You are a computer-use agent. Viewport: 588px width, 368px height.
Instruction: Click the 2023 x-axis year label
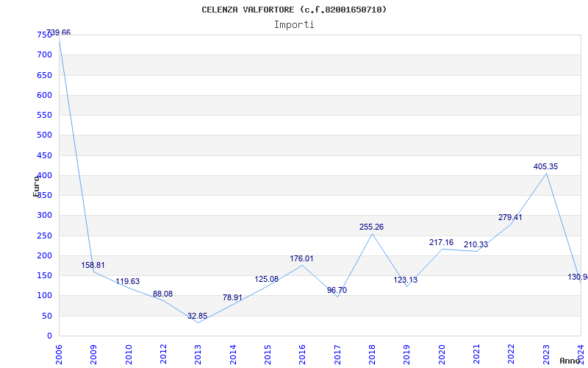546,354
